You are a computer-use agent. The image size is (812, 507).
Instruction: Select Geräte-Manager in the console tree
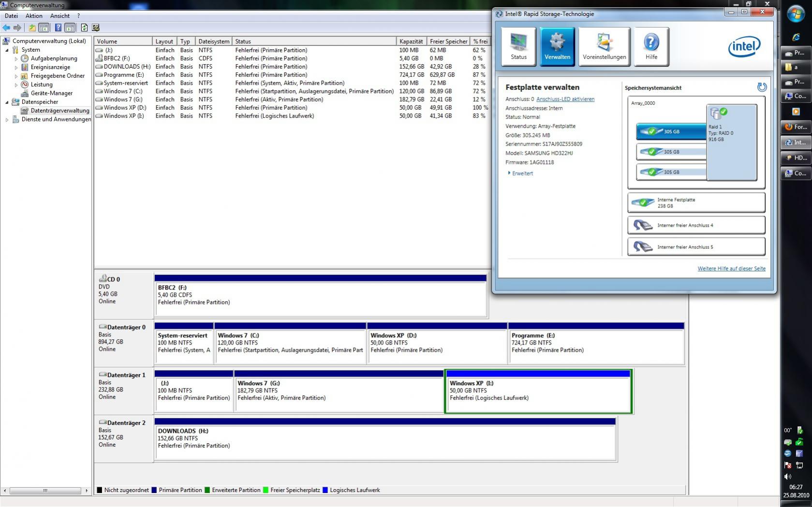click(51, 93)
